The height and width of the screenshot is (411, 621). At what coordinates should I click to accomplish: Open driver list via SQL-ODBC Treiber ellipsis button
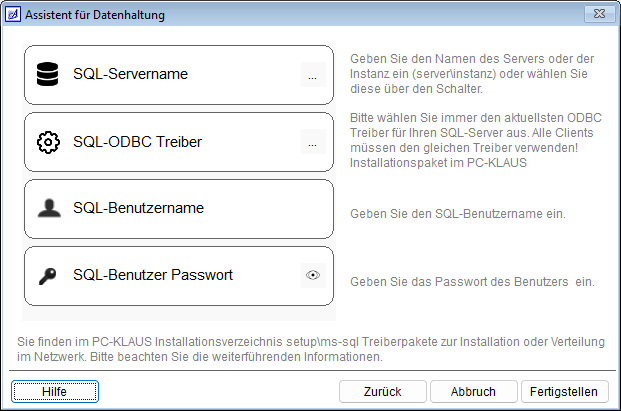point(312,142)
